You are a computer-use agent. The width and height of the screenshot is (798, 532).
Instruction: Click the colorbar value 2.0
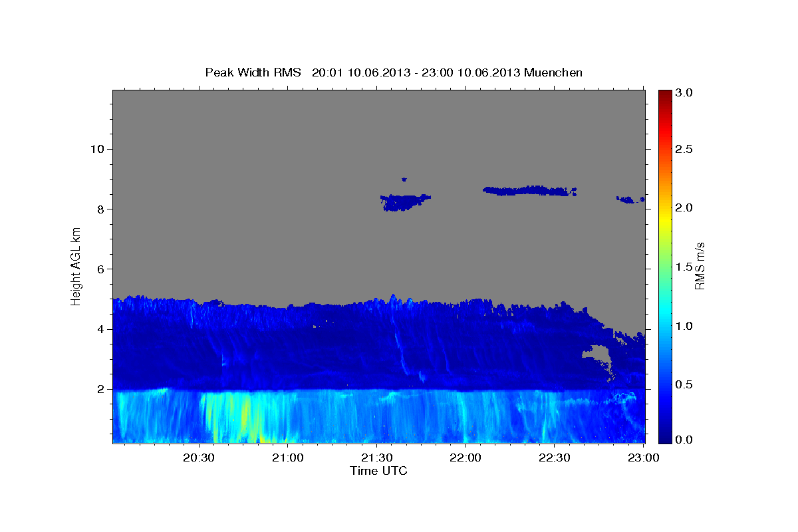coord(685,208)
